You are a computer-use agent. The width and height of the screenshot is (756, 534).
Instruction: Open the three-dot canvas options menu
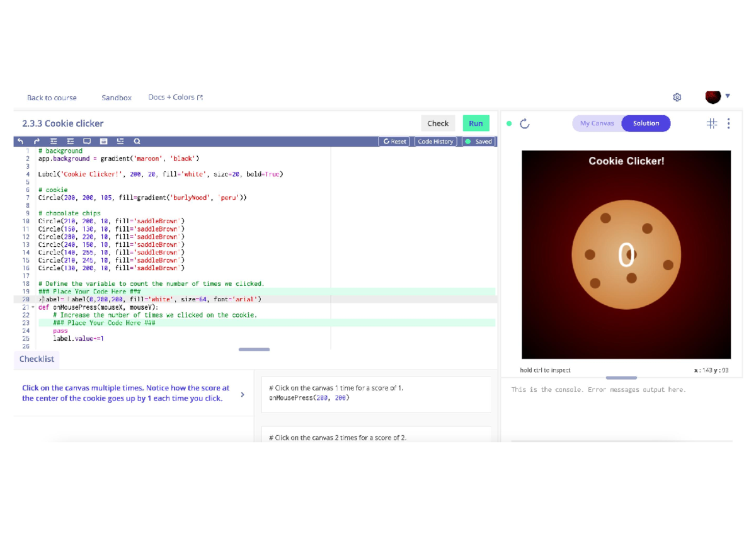[729, 123]
